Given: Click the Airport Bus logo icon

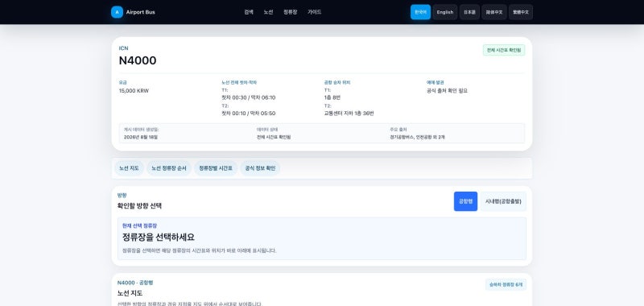Looking at the screenshot, I should pyautogui.click(x=117, y=12).
